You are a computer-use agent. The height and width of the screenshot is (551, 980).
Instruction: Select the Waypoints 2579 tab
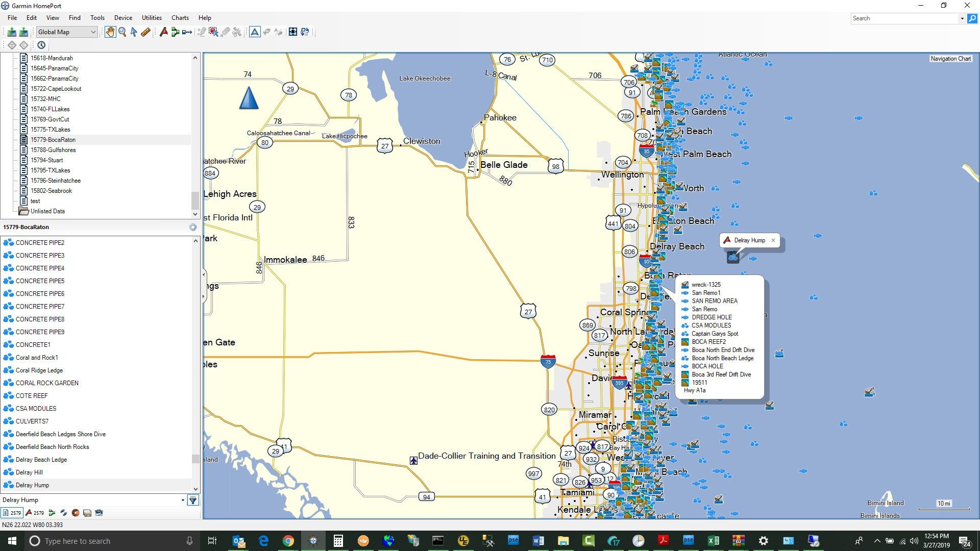(x=35, y=513)
